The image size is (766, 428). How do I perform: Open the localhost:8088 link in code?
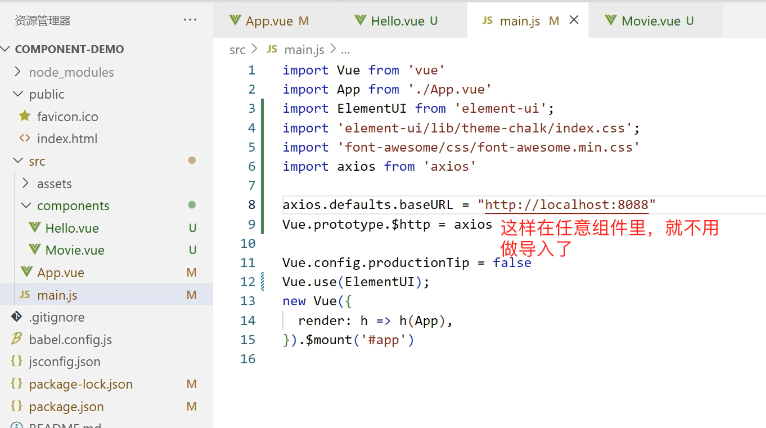pos(566,205)
